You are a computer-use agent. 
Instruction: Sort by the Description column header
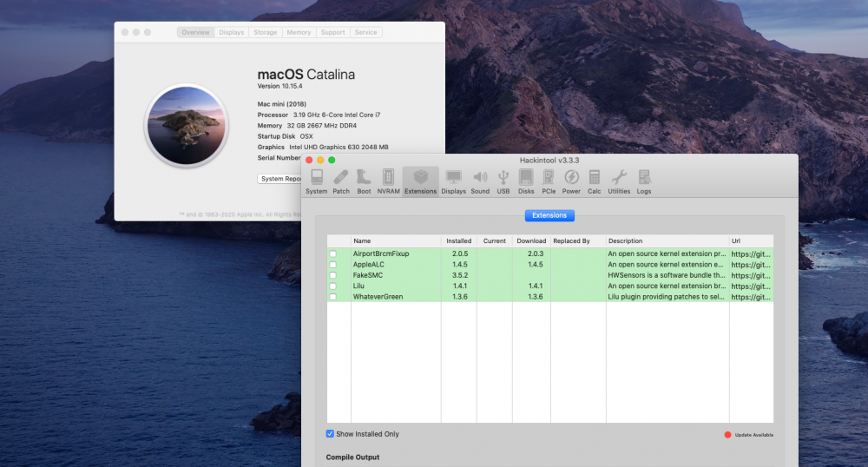point(667,240)
